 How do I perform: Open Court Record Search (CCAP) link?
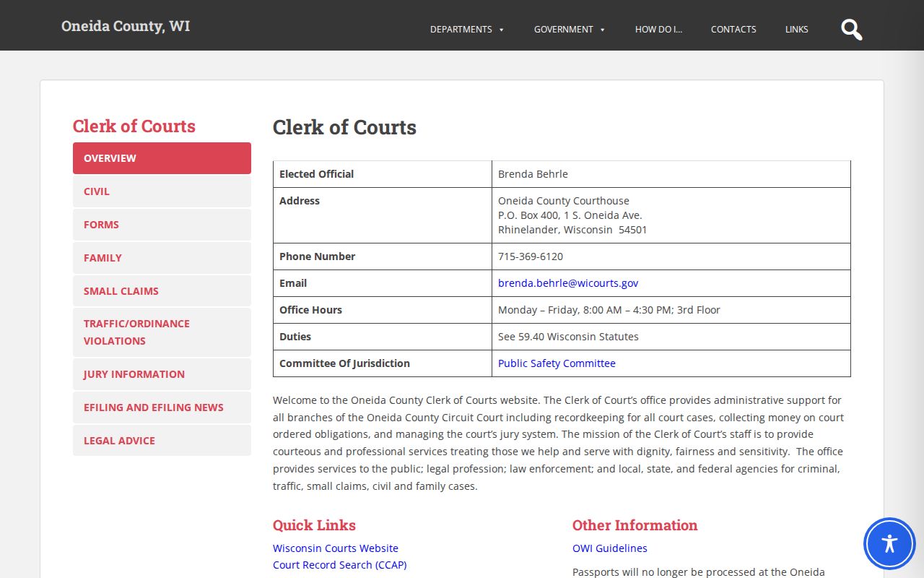(339, 565)
